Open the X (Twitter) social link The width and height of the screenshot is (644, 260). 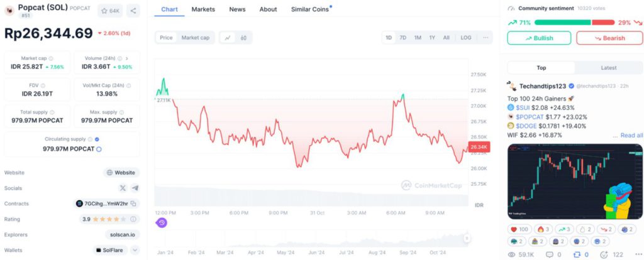tap(123, 188)
